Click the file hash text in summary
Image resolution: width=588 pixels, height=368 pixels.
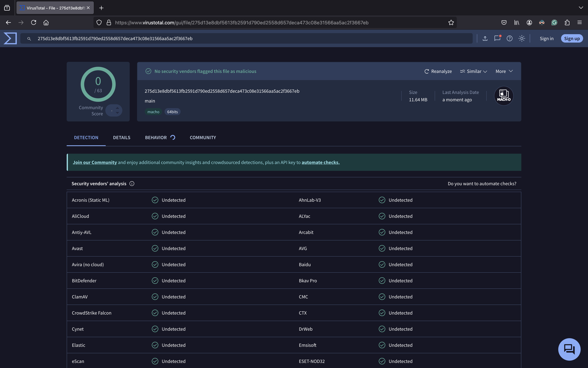(x=222, y=91)
